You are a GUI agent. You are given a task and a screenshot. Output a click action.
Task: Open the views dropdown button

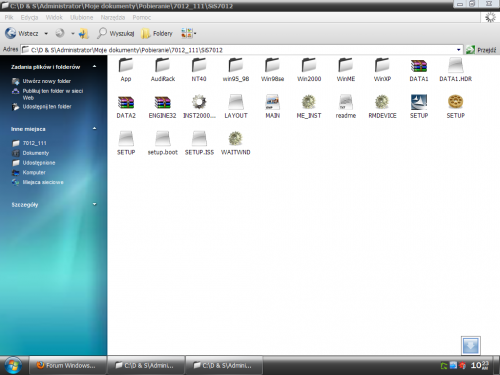[x=188, y=33]
